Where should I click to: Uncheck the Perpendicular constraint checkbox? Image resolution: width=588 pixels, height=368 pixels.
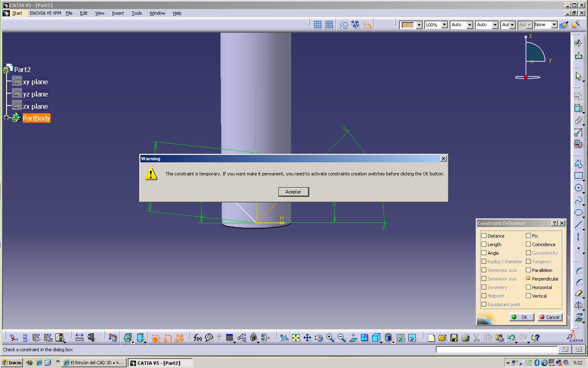(528, 278)
